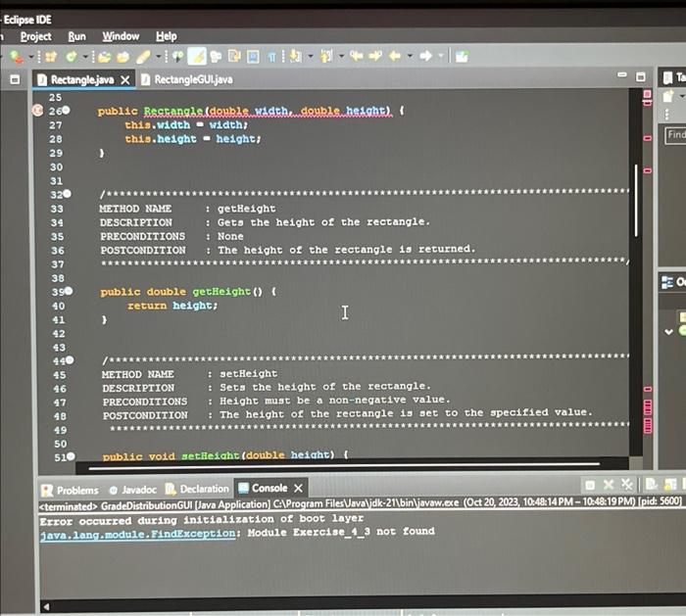Switch to the Problems tab
Viewport: 686px width, 616px height.
[x=70, y=490]
